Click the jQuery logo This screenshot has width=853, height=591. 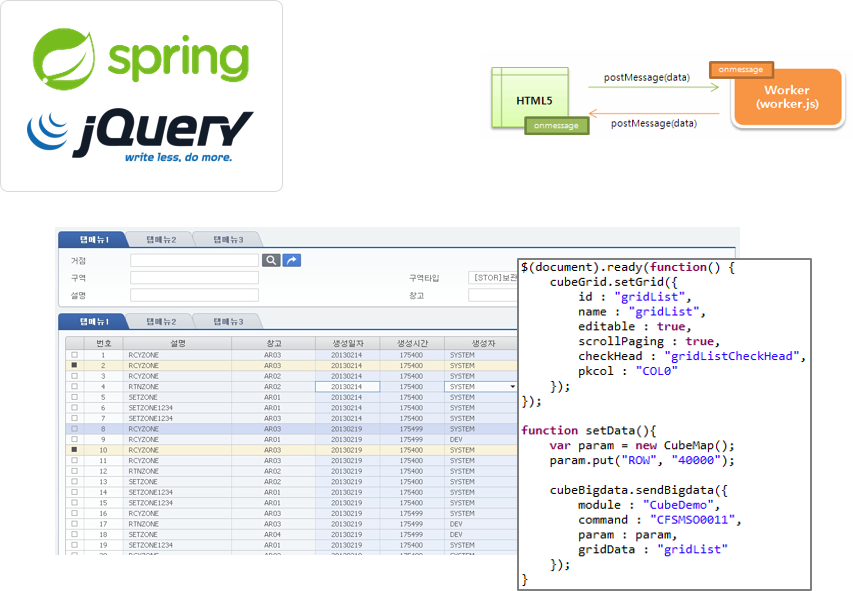tap(141, 135)
